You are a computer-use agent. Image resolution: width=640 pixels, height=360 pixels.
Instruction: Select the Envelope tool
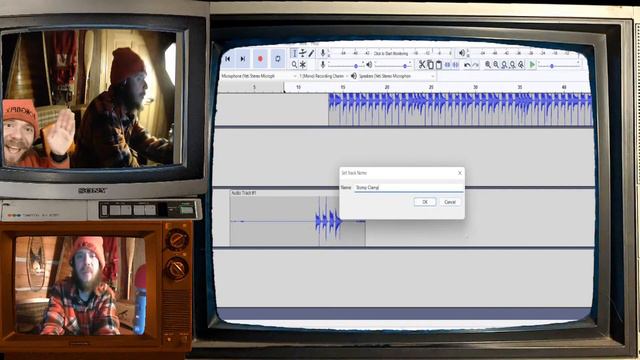tap(303, 53)
